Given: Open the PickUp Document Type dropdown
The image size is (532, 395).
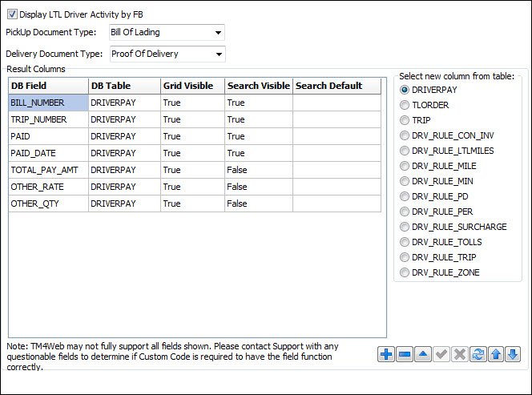Looking at the screenshot, I should (x=218, y=33).
